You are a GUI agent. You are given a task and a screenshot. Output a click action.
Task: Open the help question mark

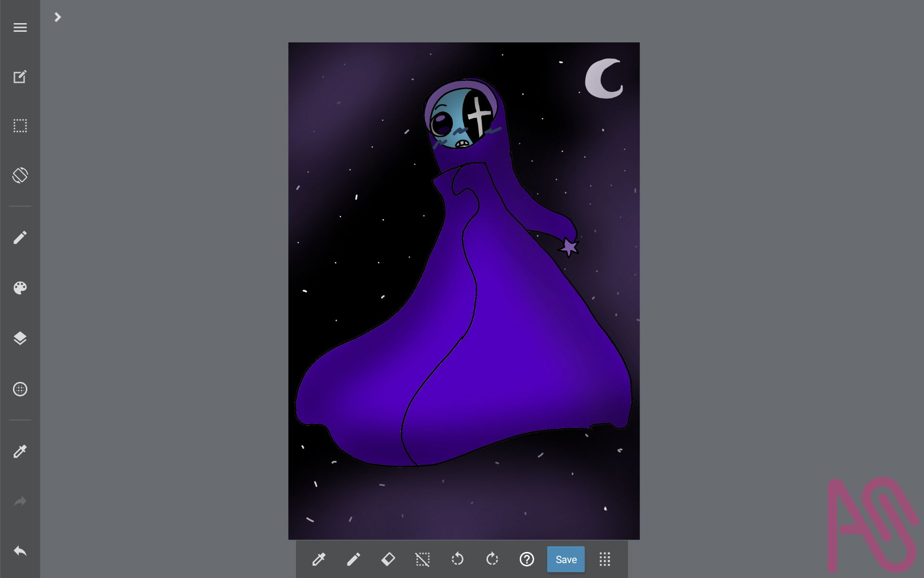point(526,559)
